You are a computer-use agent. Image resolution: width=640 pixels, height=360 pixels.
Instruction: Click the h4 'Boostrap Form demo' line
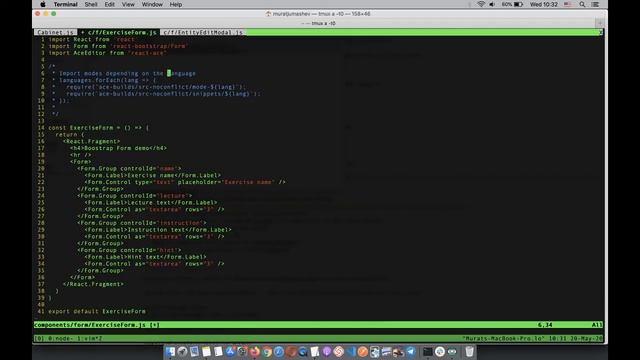tap(118, 148)
